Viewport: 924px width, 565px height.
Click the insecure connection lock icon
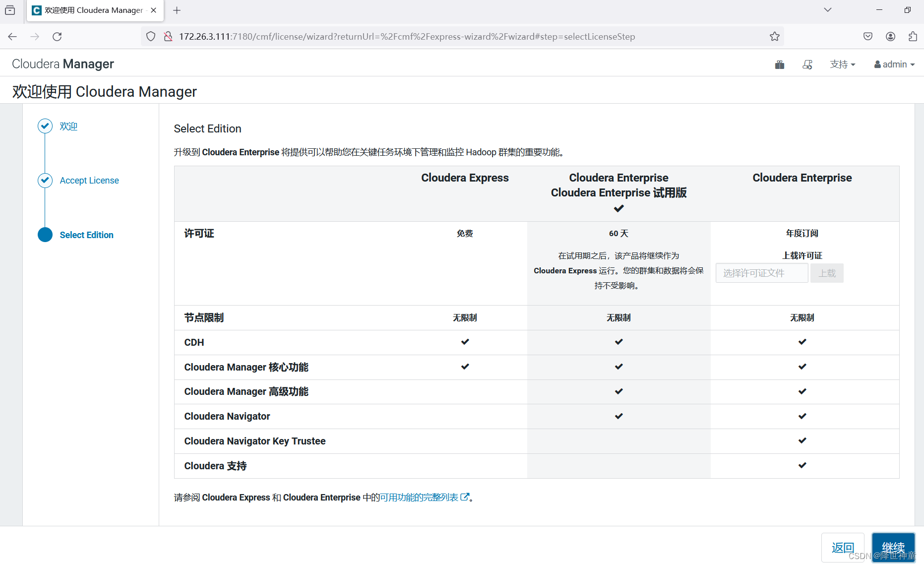coord(168,36)
